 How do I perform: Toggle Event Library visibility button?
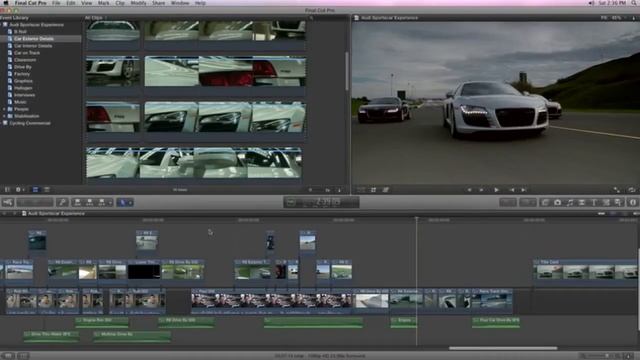pyautogui.click(x=7, y=189)
